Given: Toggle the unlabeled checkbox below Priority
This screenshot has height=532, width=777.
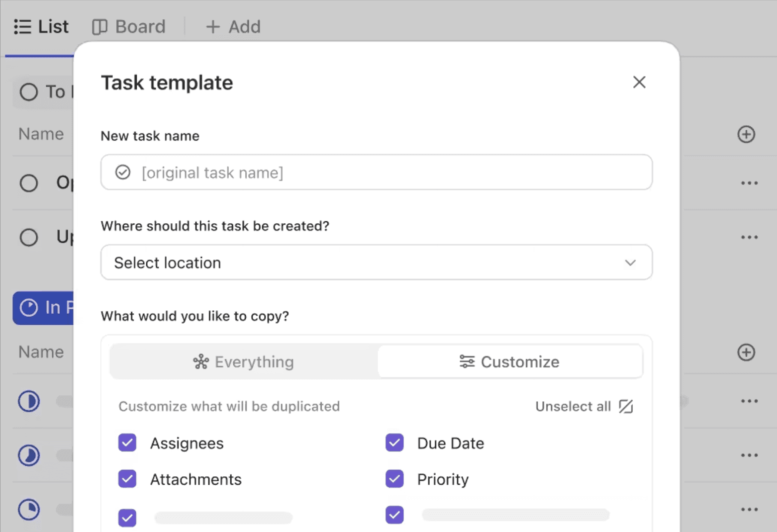Looking at the screenshot, I should 394,515.
